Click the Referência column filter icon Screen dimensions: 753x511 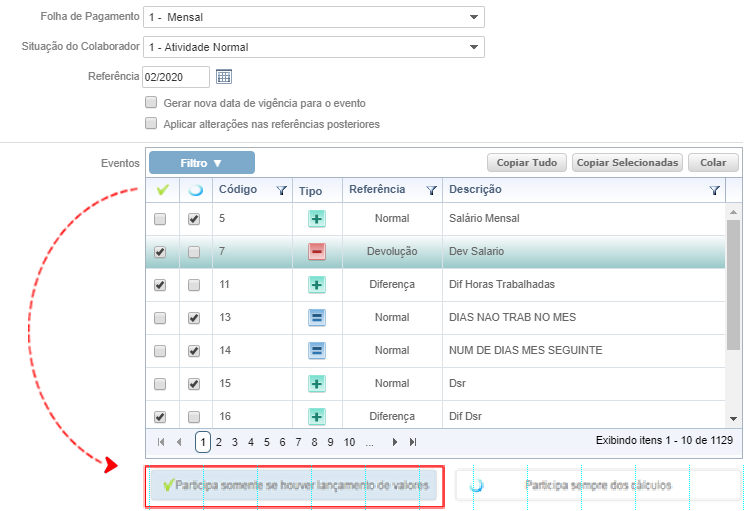(431, 190)
